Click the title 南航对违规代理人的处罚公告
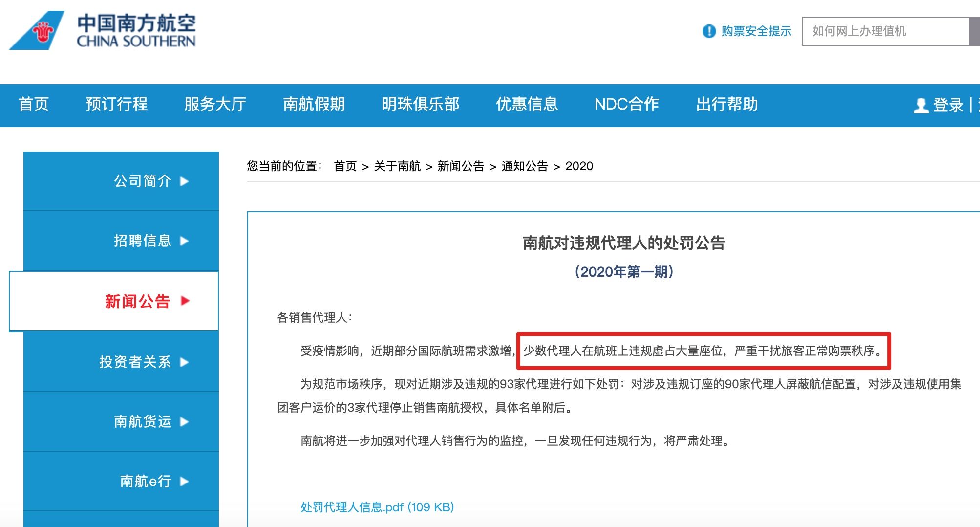980x527 pixels. tap(624, 242)
